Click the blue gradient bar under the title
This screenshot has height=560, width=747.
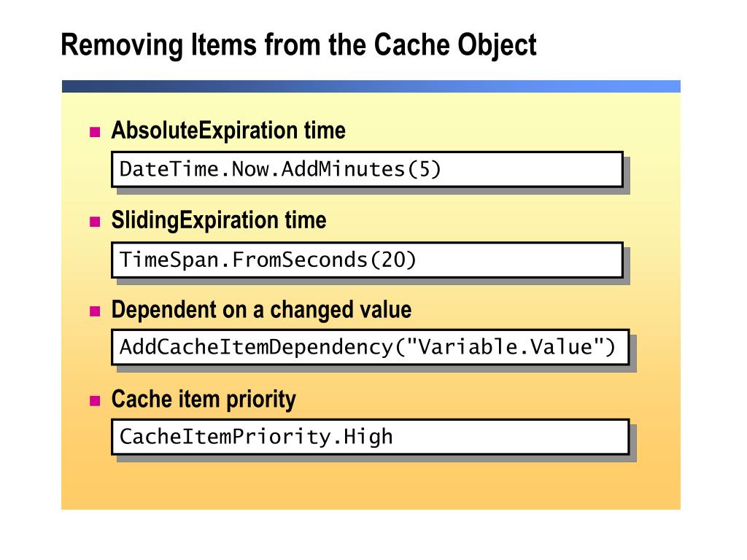[371, 86]
